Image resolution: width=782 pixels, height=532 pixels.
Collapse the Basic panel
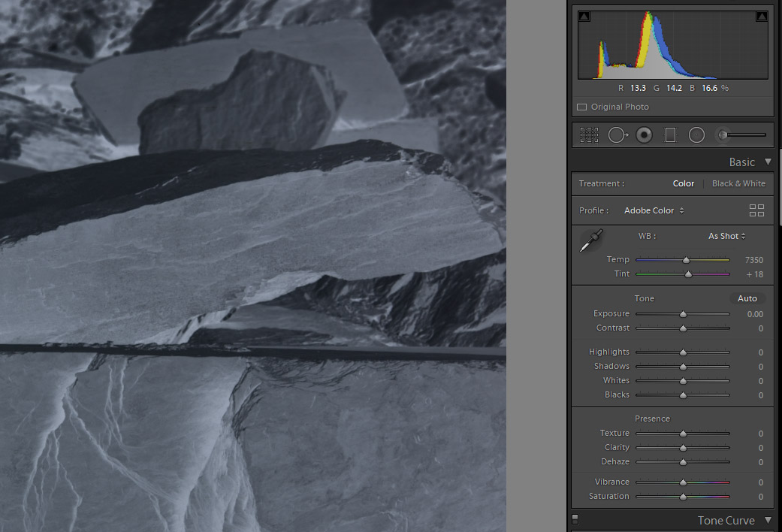pos(768,162)
